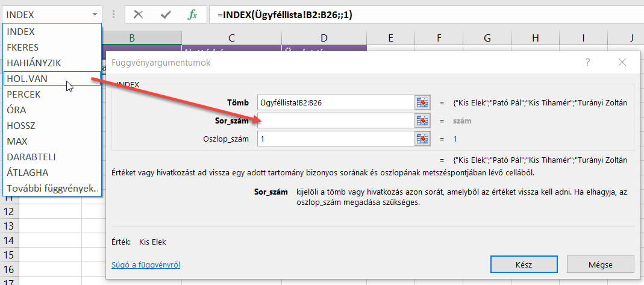Select column F header
The image size is (644, 285).
tap(439, 39)
